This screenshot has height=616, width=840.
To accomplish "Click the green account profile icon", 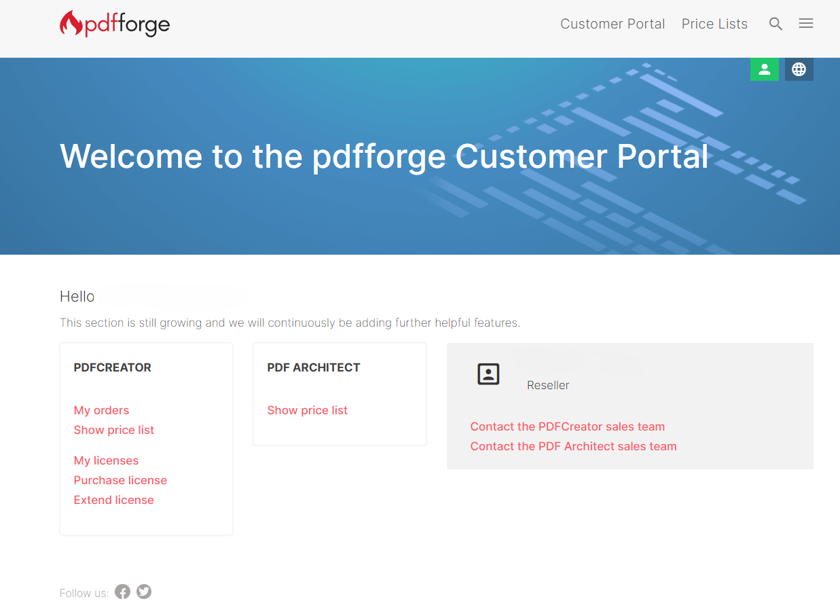I will tap(765, 69).
